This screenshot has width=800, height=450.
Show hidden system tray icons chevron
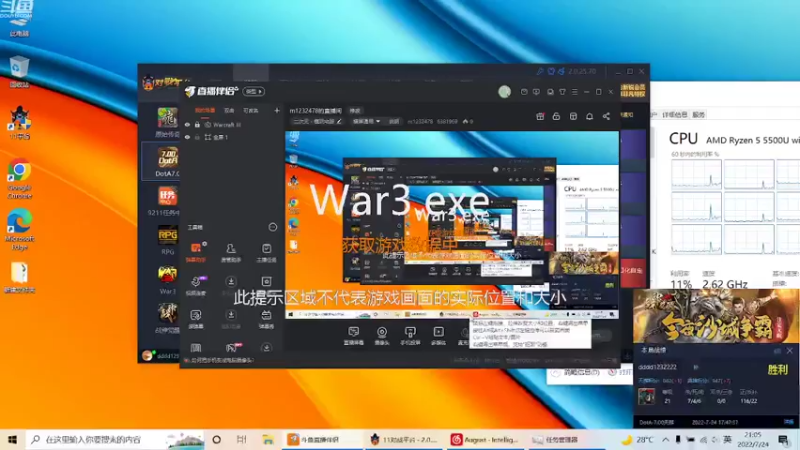point(665,439)
